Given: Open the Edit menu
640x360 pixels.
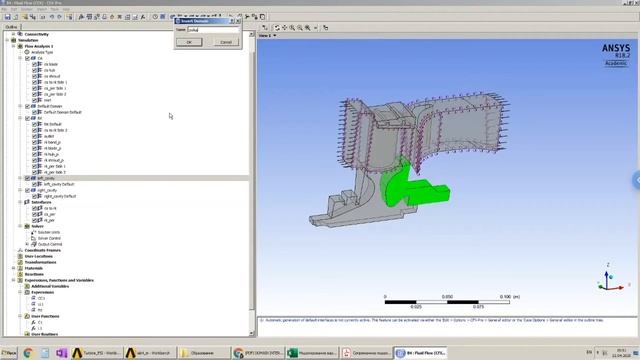Looking at the screenshot, I should pyautogui.click(x=13, y=9).
